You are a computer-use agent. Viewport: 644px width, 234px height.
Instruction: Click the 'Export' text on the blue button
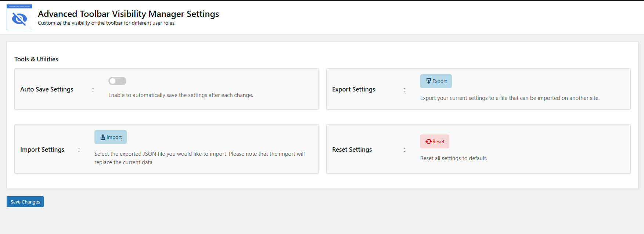[440, 81]
